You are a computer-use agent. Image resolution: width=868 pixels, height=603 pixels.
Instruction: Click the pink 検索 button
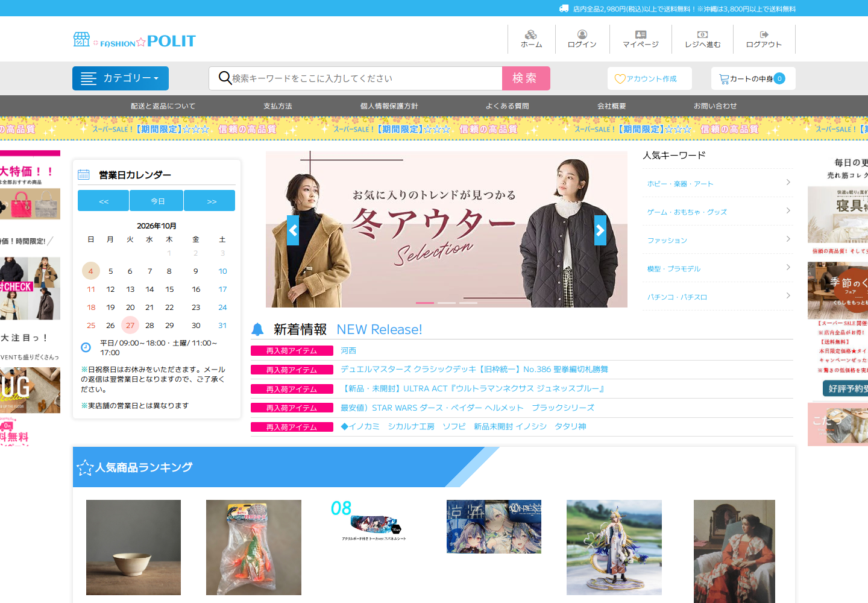pos(526,78)
